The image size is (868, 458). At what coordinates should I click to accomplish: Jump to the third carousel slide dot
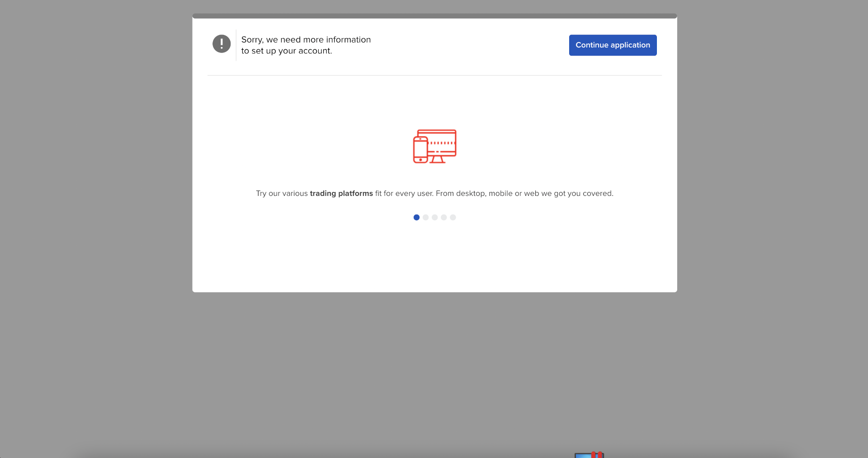(434, 218)
